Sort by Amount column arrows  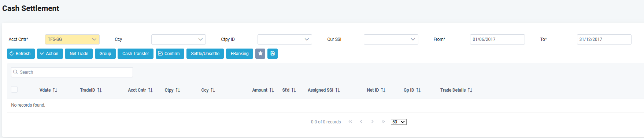tap(271, 90)
